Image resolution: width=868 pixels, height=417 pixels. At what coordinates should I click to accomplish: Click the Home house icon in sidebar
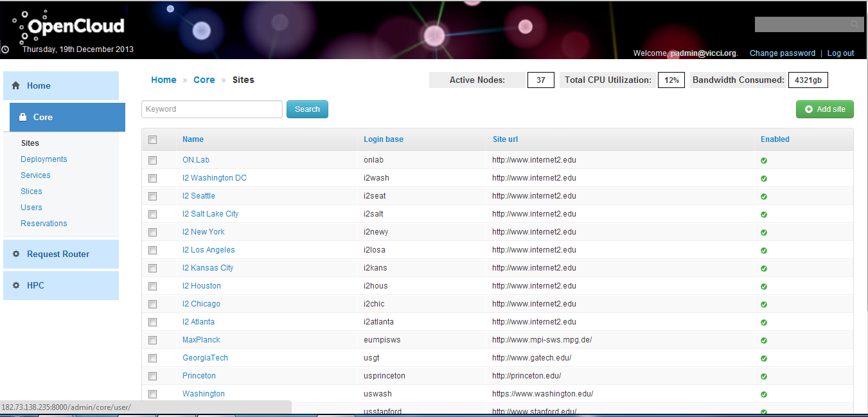point(16,85)
